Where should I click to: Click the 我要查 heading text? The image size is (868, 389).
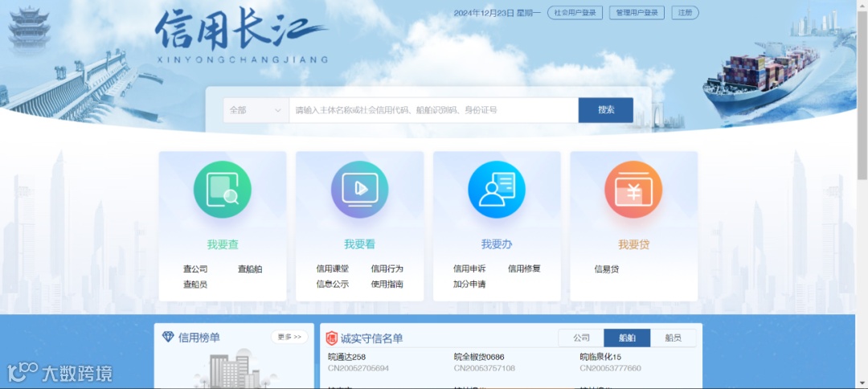point(223,244)
